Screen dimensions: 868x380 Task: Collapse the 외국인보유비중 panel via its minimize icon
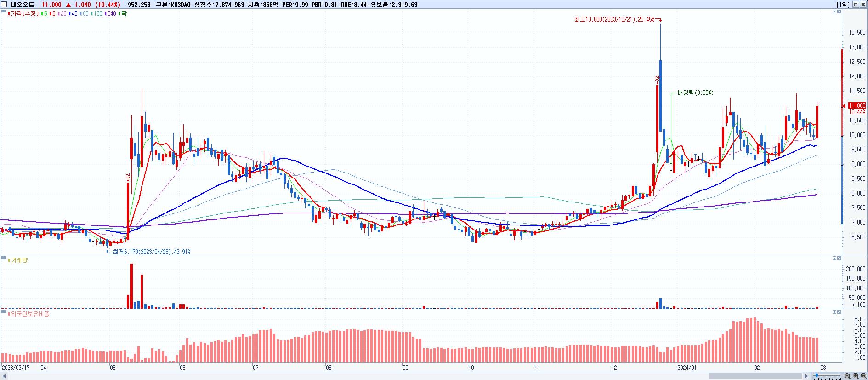834,312
